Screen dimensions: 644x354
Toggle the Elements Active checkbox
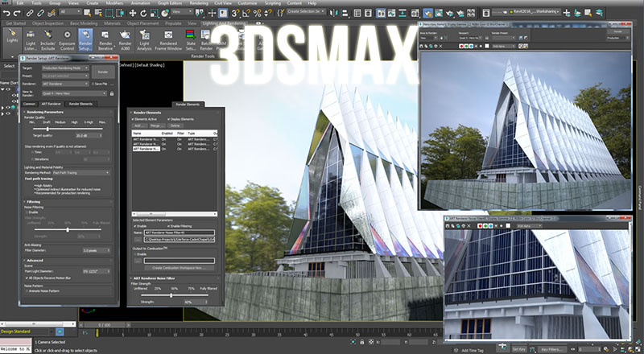tap(133, 119)
